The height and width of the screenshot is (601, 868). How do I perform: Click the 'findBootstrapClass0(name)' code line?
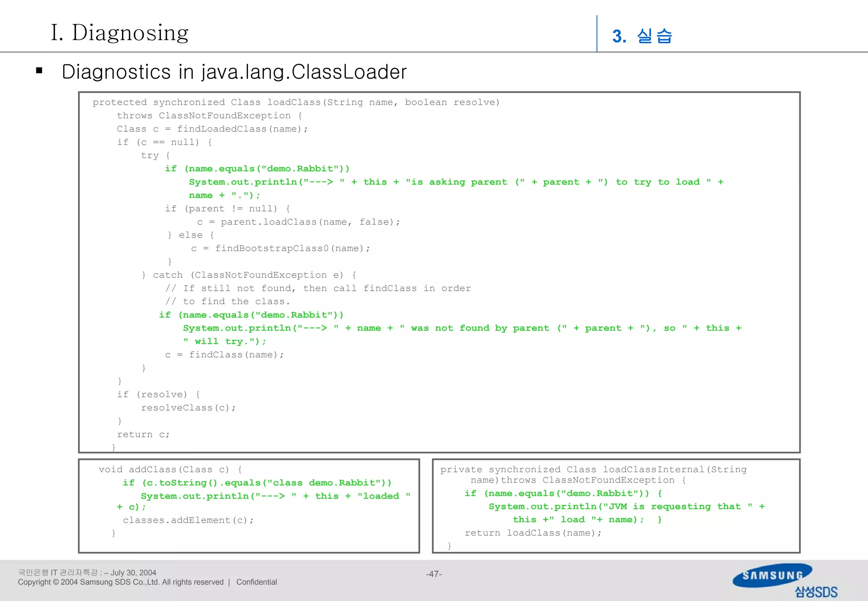click(x=280, y=248)
